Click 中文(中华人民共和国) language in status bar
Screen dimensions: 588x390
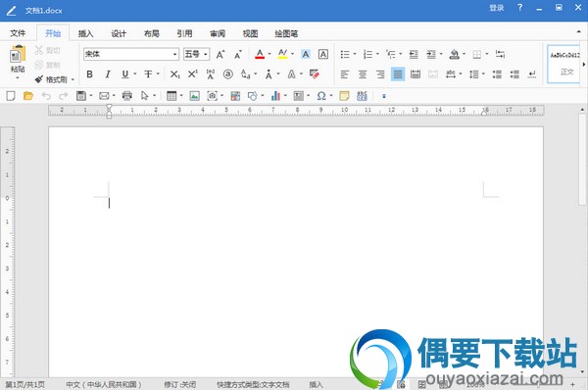click(104, 384)
